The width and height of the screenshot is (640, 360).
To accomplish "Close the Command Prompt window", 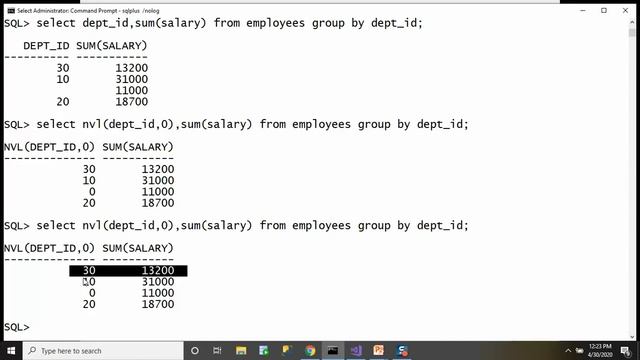I will (x=625, y=11).
